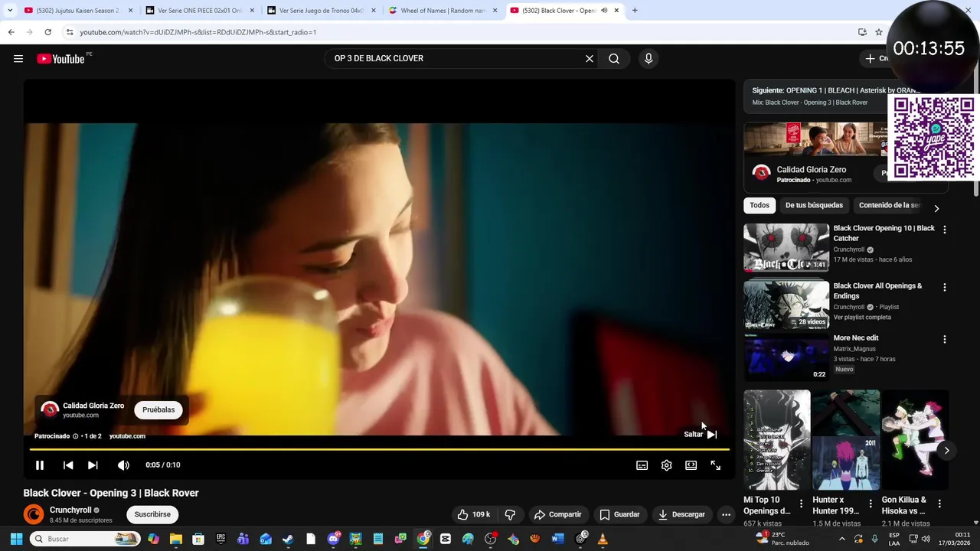Open the Windows Start menu
Viewport: 980px width, 551px height.
tap(16, 539)
